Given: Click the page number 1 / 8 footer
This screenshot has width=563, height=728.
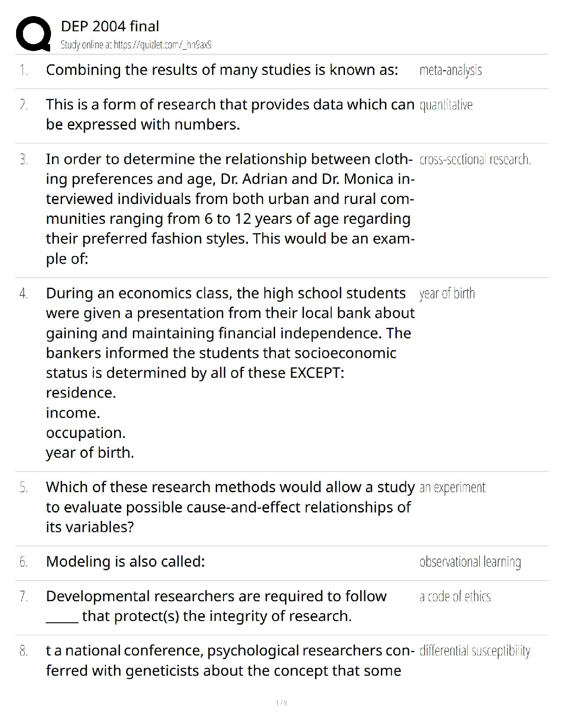Looking at the screenshot, I should tap(281, 703).
